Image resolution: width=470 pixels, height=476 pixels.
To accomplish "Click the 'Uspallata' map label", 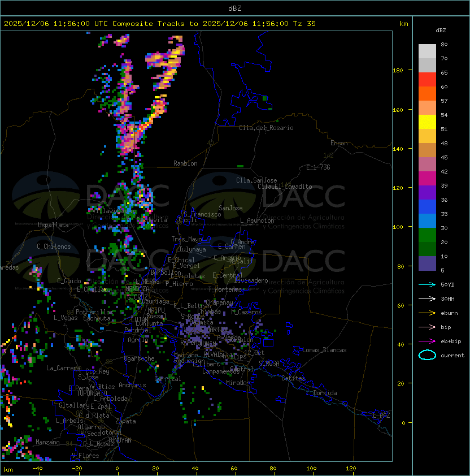I will [x=53, y=225].
